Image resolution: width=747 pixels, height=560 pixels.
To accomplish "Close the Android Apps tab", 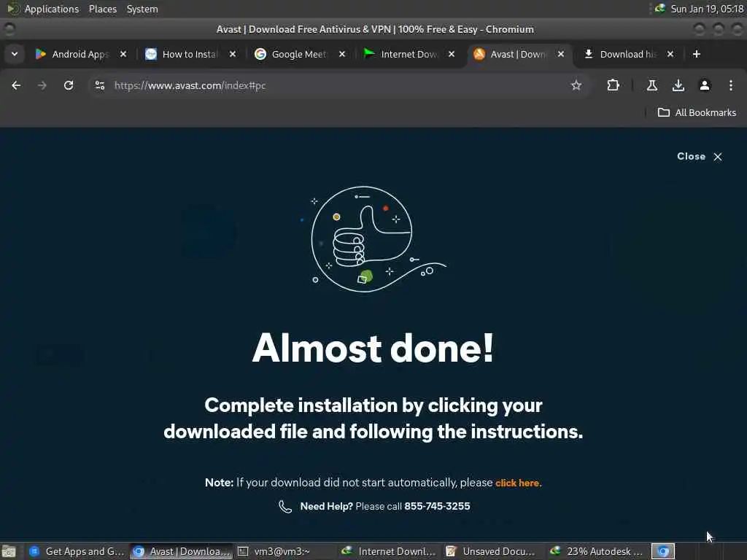I will [123, 54].
